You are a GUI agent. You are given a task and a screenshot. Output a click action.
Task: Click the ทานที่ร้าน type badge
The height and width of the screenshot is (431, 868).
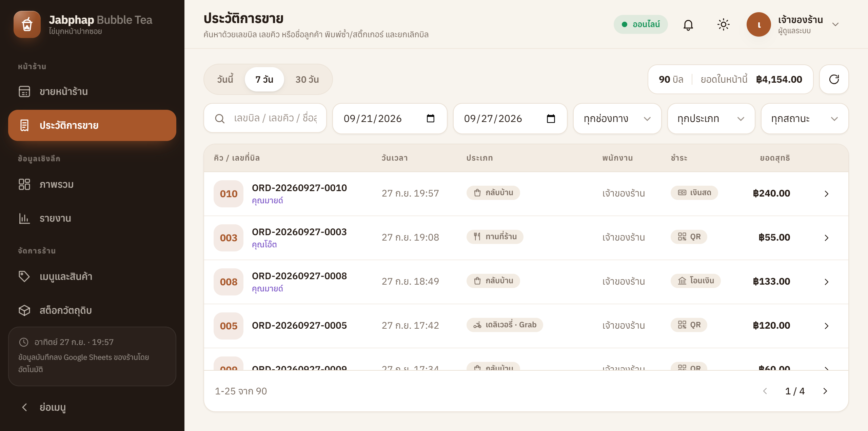pyautogui.click(x=495, y=237)
